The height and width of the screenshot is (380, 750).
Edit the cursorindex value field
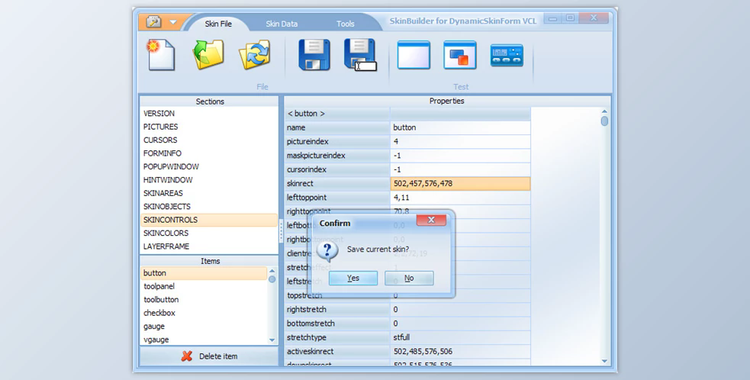click(460, 169)
